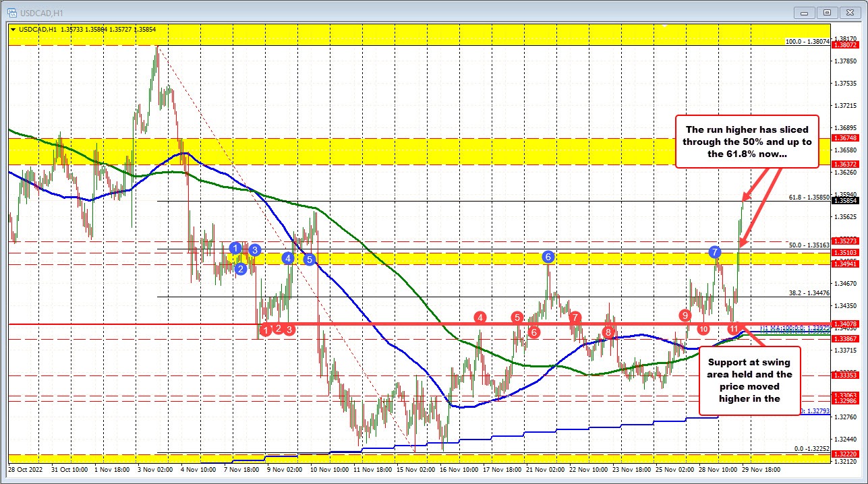Select blue marker 1 near the 7 Nov candles
This screenshot has height=484, width=868.
tap(235, 248)
